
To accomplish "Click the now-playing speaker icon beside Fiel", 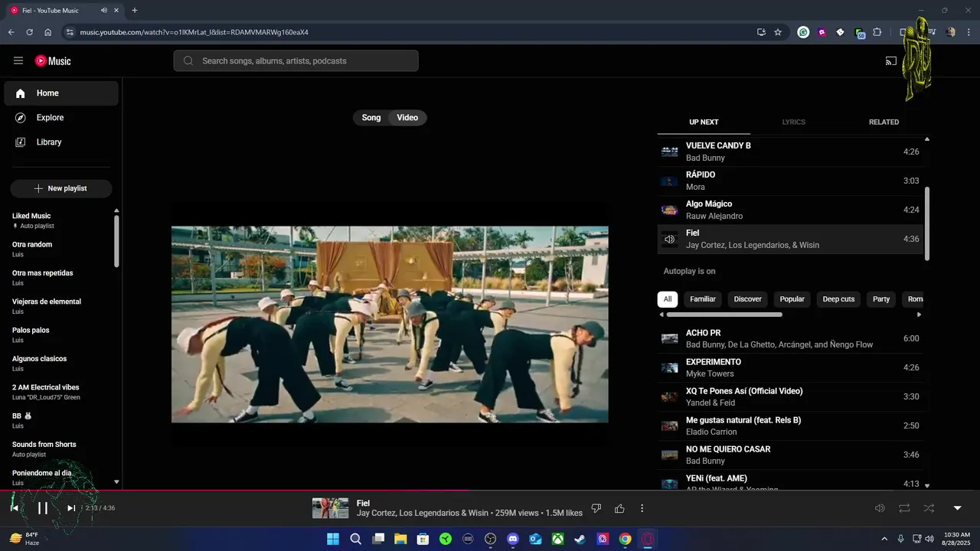I will 670,240.
